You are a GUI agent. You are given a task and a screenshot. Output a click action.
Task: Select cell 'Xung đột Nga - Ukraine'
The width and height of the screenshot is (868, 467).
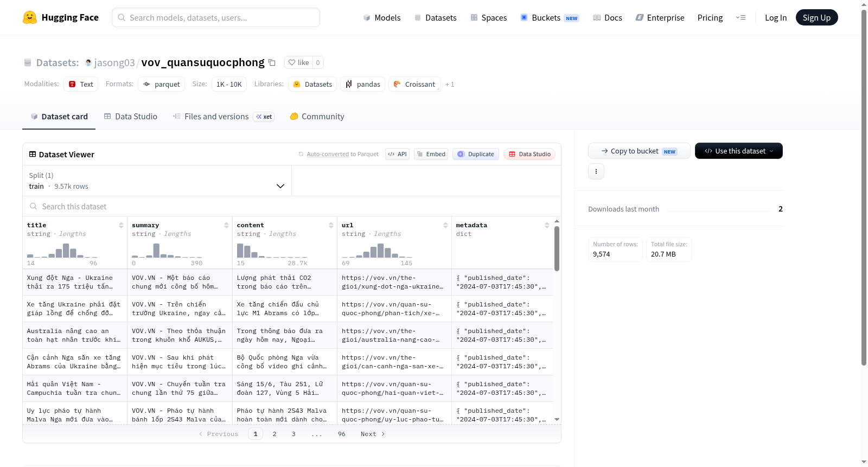pos(75,282)
